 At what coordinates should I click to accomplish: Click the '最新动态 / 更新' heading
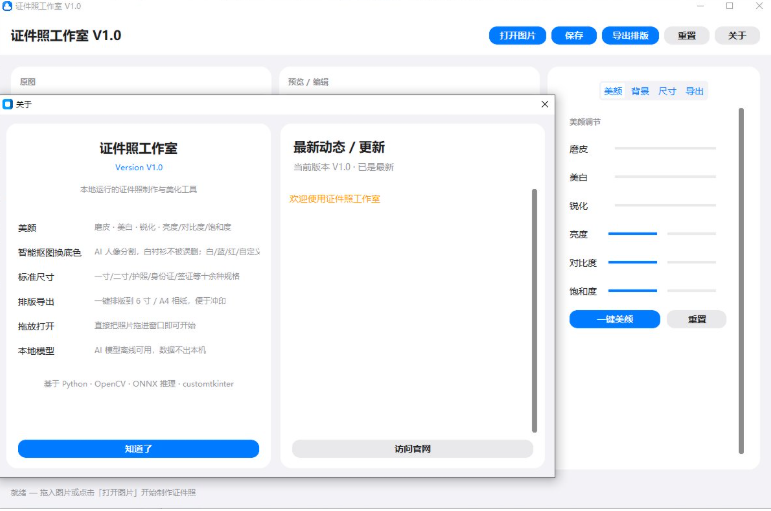(339, 147)
